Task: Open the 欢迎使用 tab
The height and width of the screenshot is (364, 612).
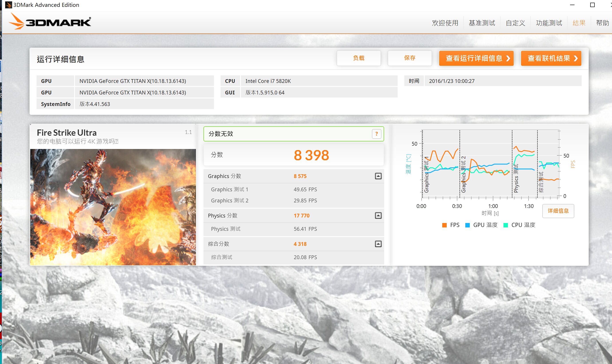Action: click(x=445, y=23)
